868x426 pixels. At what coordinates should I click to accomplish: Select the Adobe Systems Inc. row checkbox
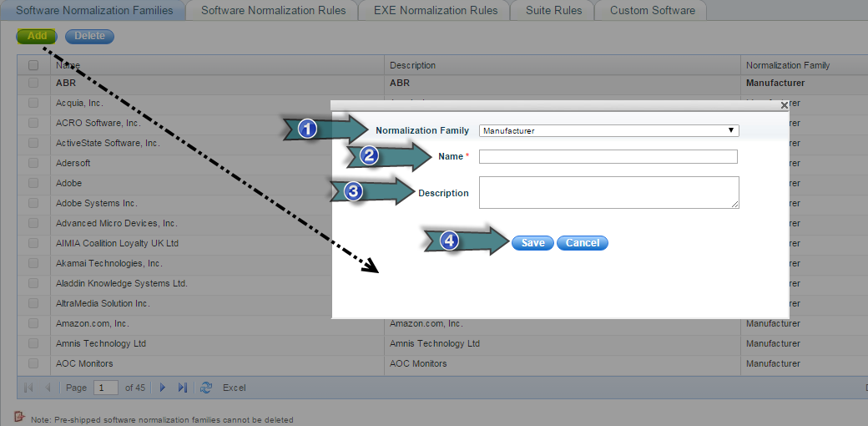pyautogui.click(x=33, y=203)
